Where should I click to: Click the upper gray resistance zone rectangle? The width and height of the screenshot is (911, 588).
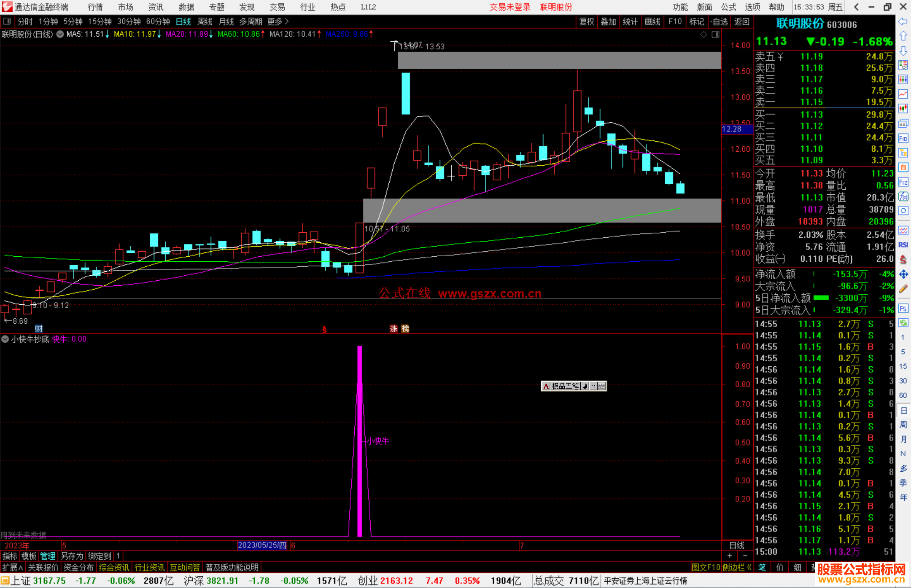tap(559, 60)
